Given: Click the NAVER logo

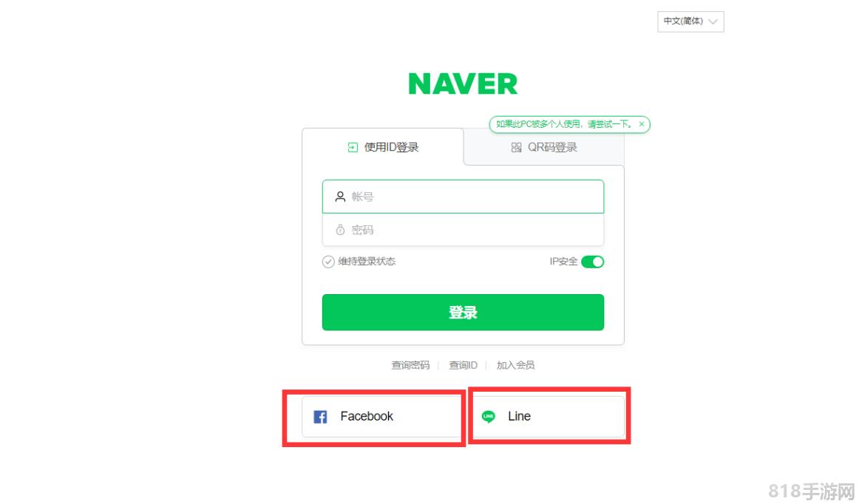Looking at the screenshot, I should (463, 84).
